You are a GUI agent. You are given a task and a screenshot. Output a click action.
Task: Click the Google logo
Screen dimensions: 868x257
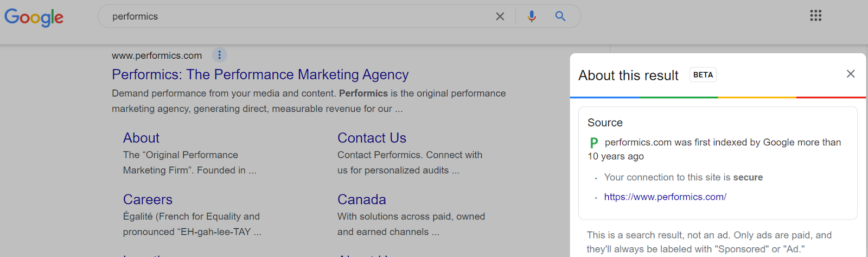tap(34, 17)
